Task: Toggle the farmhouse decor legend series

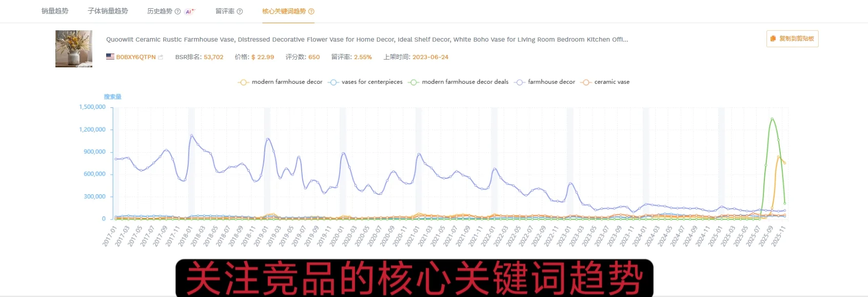Action: pos(545,82)
